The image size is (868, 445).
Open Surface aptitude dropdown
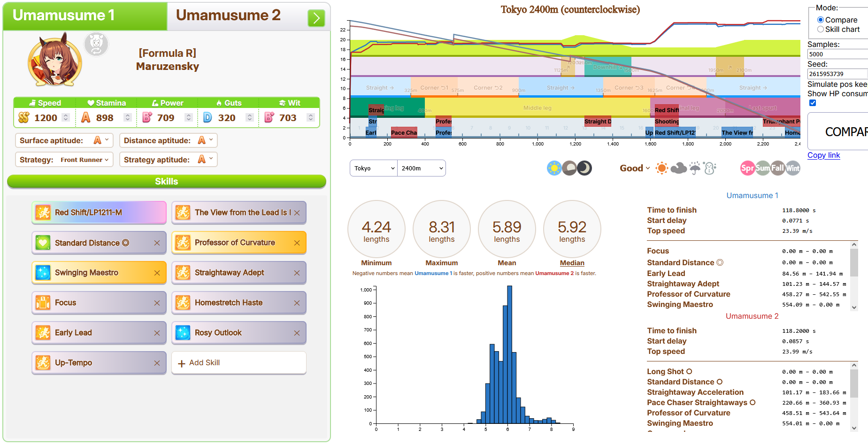pyautogui.click(x=64, y=140)
